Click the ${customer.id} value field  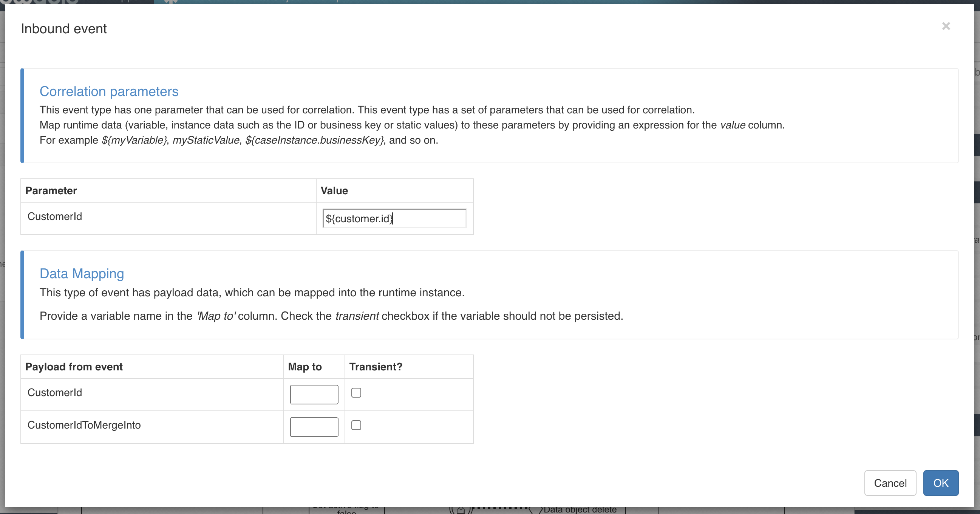[x=394, y=218]
